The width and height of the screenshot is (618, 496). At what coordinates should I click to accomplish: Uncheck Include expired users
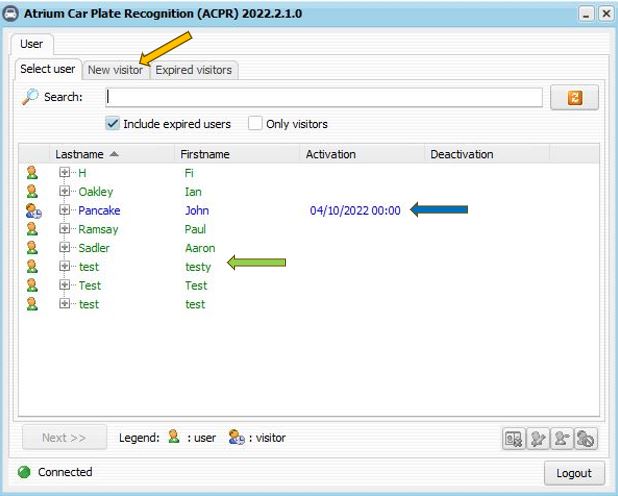[112, 123]
